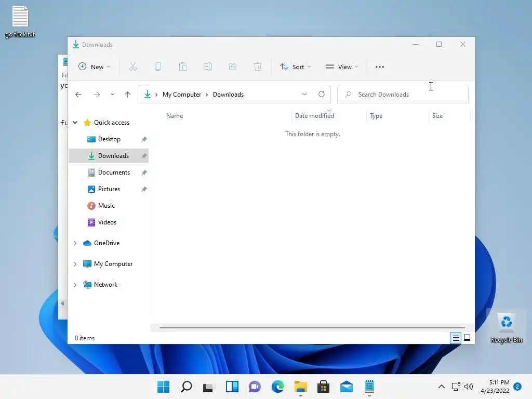Show hidden system tray icons
532x399 pixels.
click(x=442, y=387)
